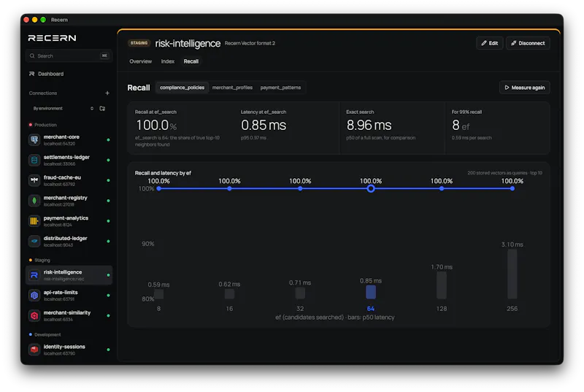Viewport: 584px width, 392px height.
Task: Switch to merchant_profiles collection
Action: (x=232, y=88)
